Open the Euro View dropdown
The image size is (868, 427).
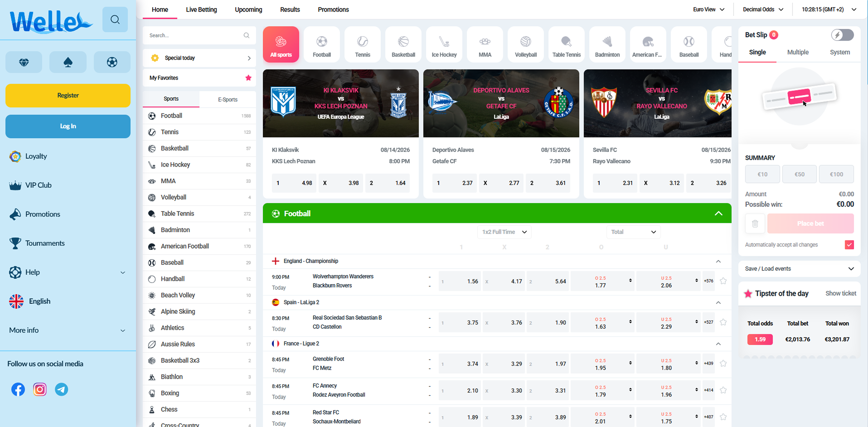[709, 10]
